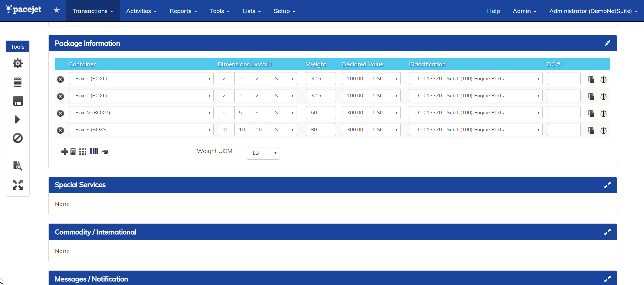Image resolution: width=644 pixels, height=285 pixels.
Task: Click the floppy disk save icon
Action: point(17,101)
